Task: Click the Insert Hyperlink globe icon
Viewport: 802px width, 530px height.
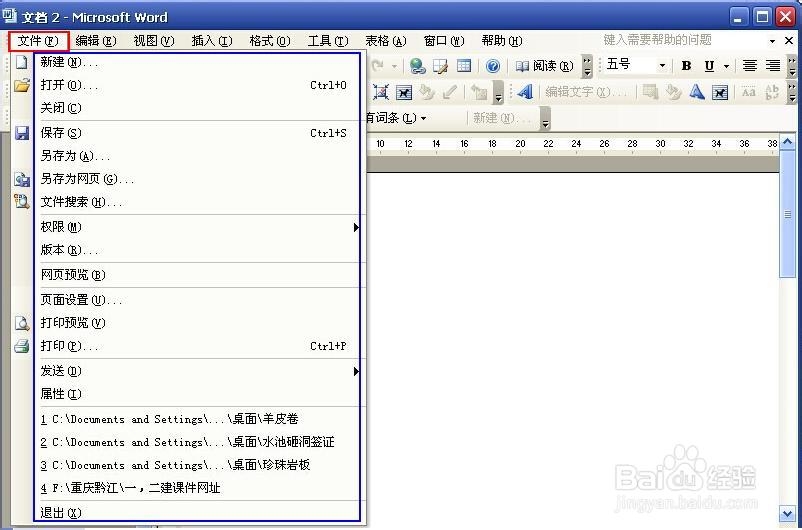Action: [x=417, y=66]
